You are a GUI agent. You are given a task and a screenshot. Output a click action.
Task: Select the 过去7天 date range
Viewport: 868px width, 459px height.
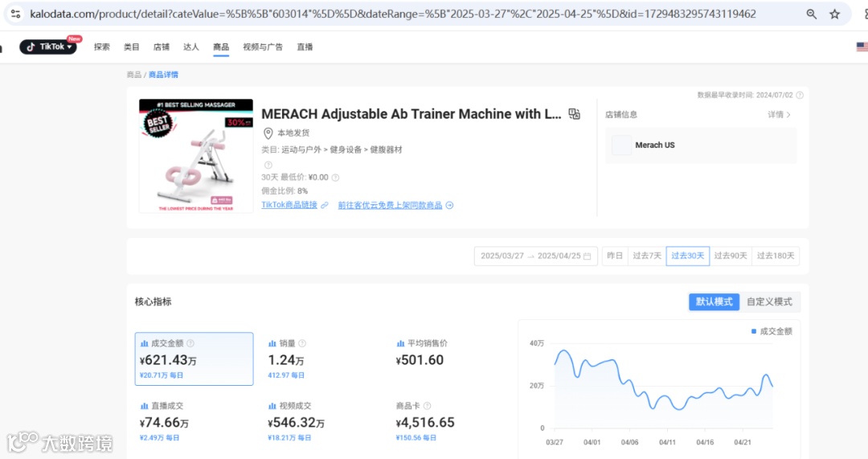647,256
